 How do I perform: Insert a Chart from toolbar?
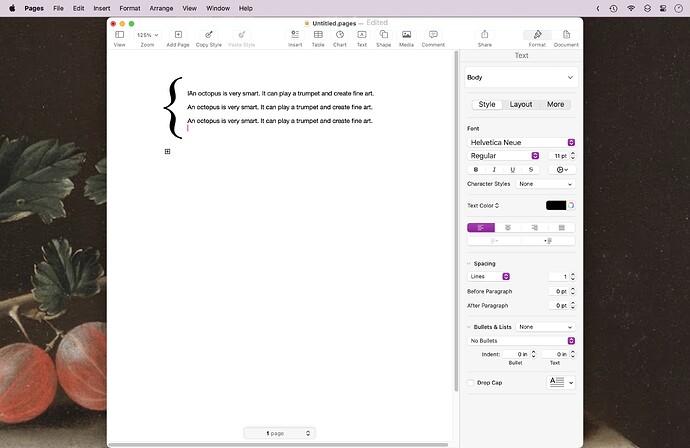click(340, 35)
